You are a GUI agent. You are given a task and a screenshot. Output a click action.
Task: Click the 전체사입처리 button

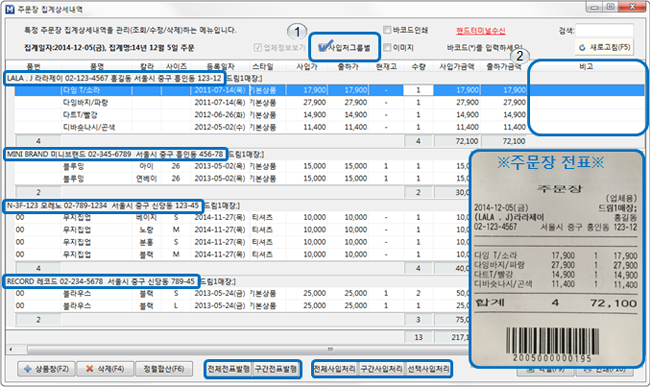click(x=335, y=368)
